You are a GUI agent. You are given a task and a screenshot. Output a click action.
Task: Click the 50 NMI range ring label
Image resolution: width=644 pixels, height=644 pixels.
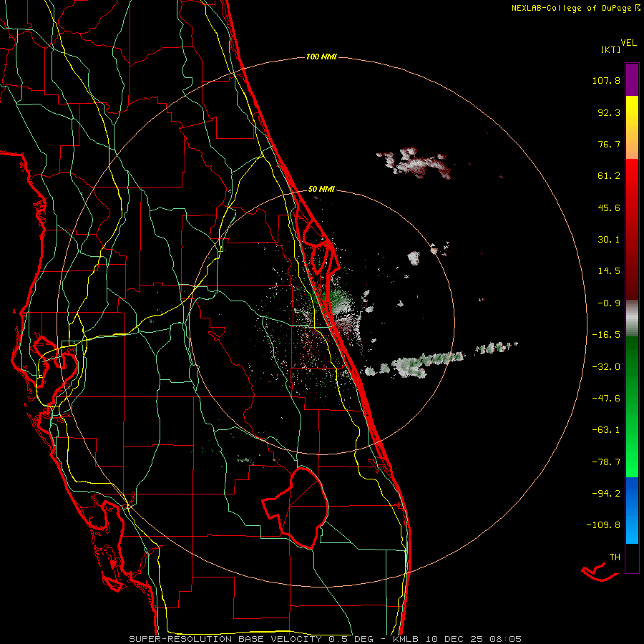pyautogui.click(x=321, y=190)
